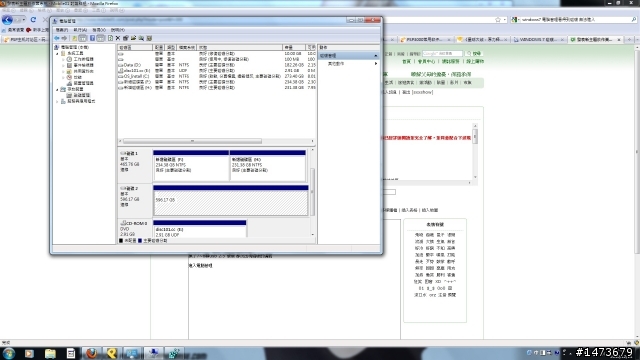Expand the Shared Folders tree node
640x360 pixels.
coord(64,71)
